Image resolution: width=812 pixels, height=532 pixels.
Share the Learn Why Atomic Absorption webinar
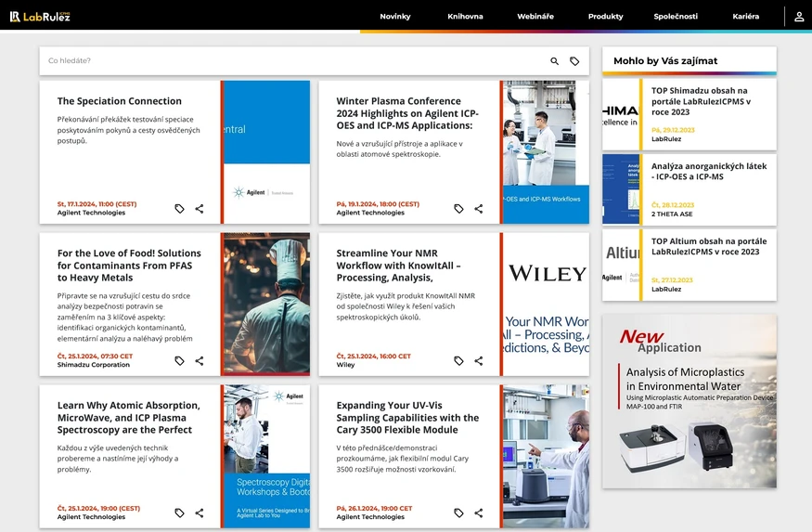click(x=200, y=513)
